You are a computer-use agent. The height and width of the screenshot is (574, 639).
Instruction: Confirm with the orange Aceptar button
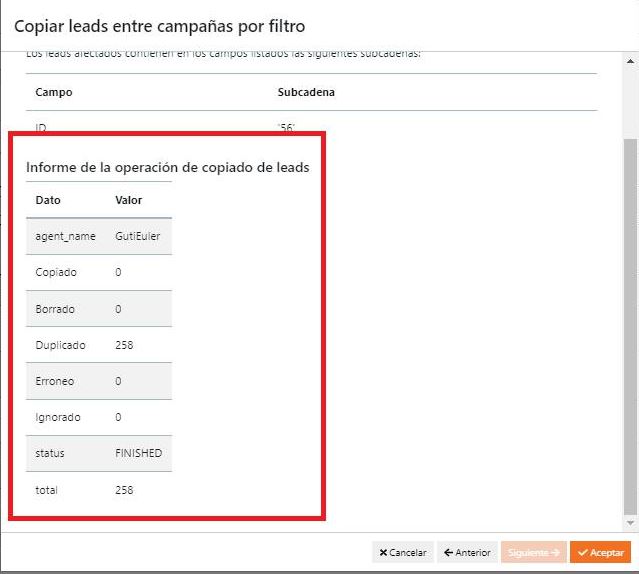click(x=601, y=553)
